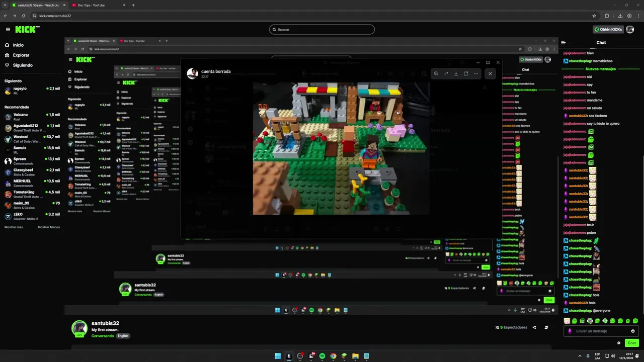The width and height of the screenshot is (644, 362).
Task: Expand list with Mostrar más
Action: (14, 227)
